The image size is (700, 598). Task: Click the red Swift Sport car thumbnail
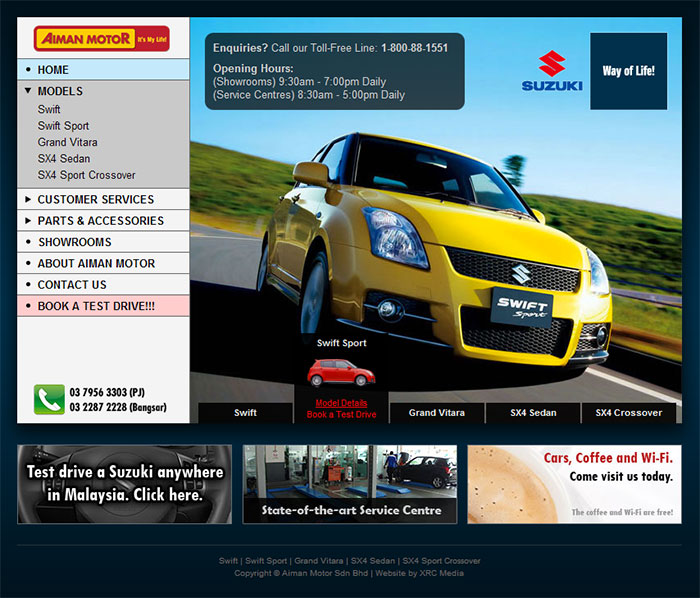click(341, 373)
